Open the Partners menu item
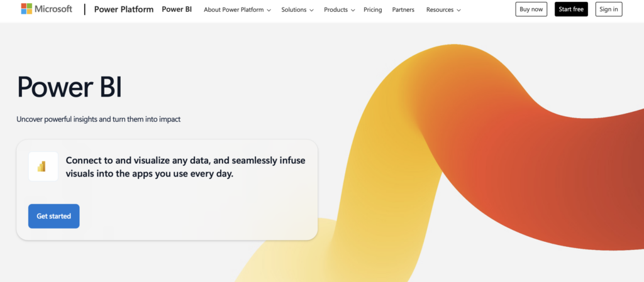Viewport: 644px width, 282px height. [x=403, y=10]
